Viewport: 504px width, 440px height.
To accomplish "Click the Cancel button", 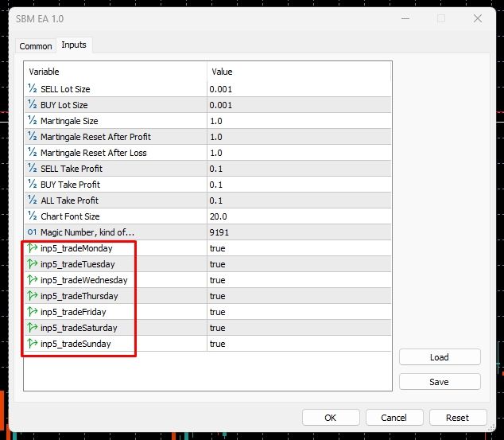I will coord(394,418).
